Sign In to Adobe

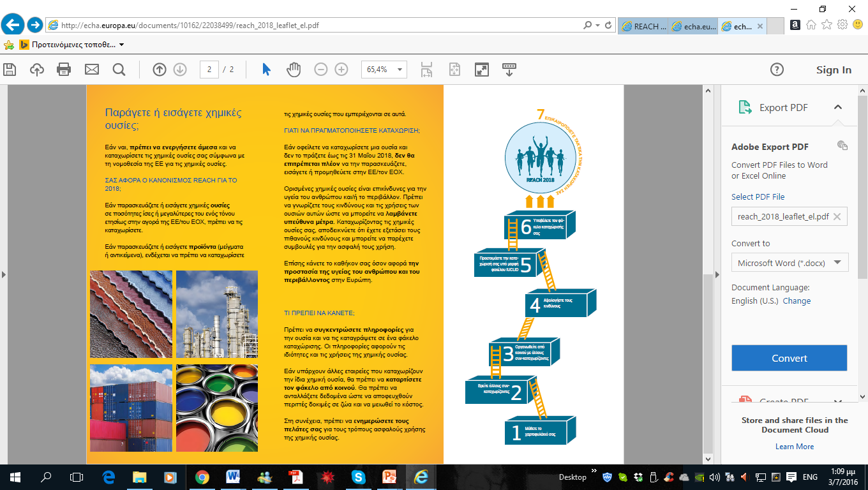(834, 70)
